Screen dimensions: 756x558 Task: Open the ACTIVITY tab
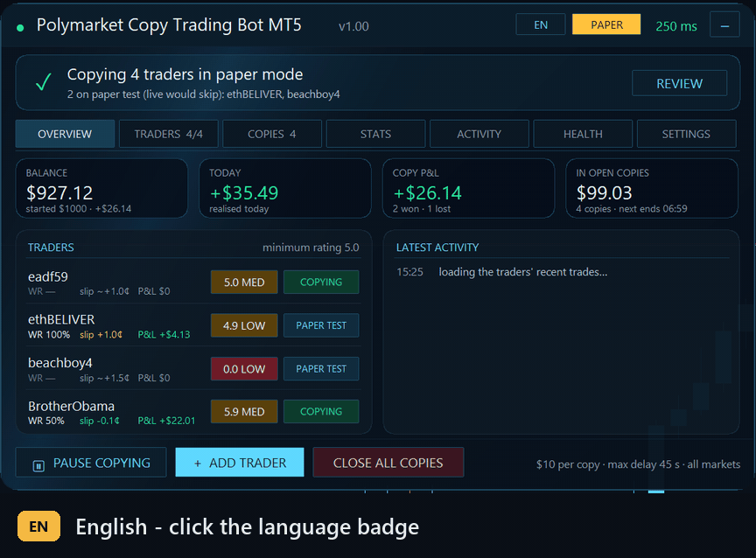(x=479, y=134)
